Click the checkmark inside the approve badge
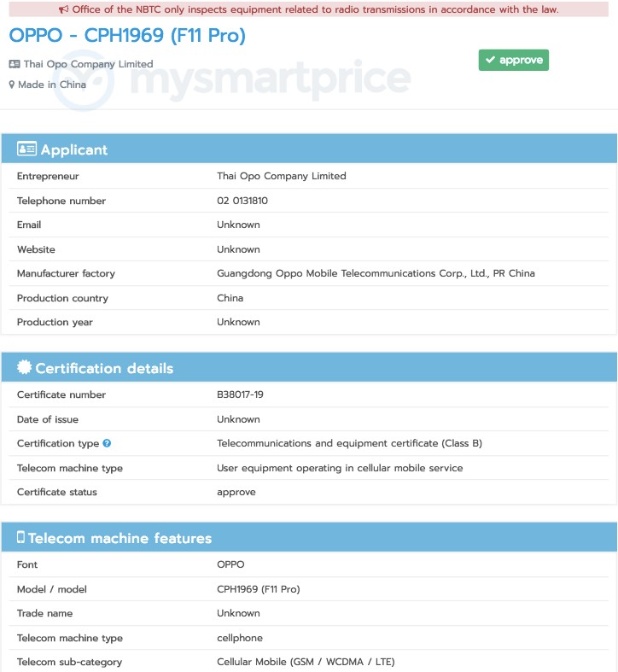Image resolution: width=618 pixels, height=672 pixels. [x=490, y=60]
